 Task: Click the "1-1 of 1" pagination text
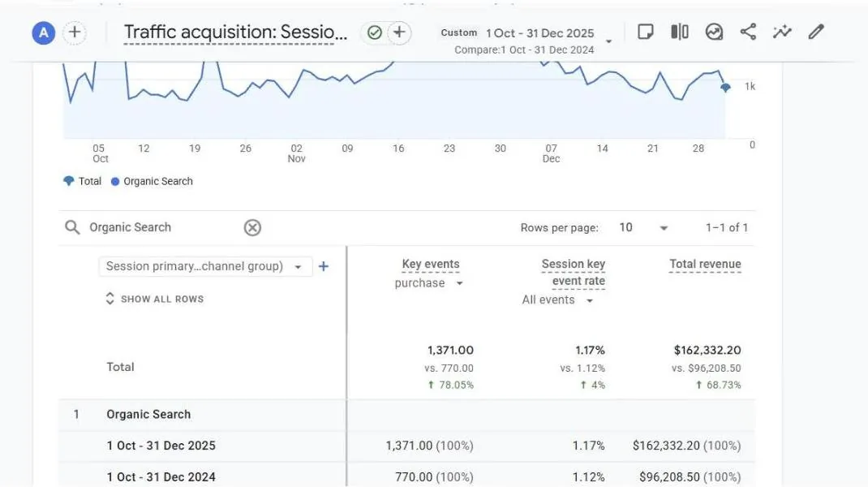click(x=726, y=228)
